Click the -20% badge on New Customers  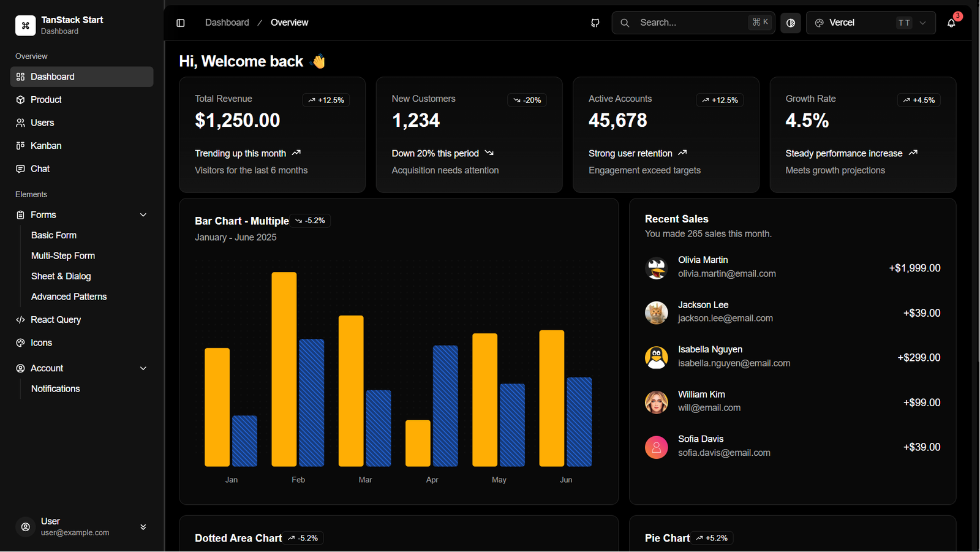[527, 100]
